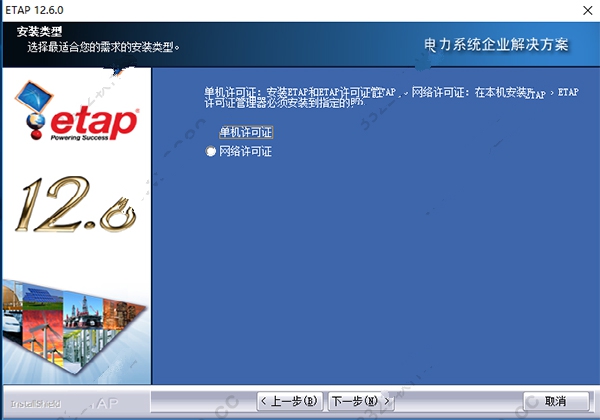Cancel installation with 取消 button

556,401
